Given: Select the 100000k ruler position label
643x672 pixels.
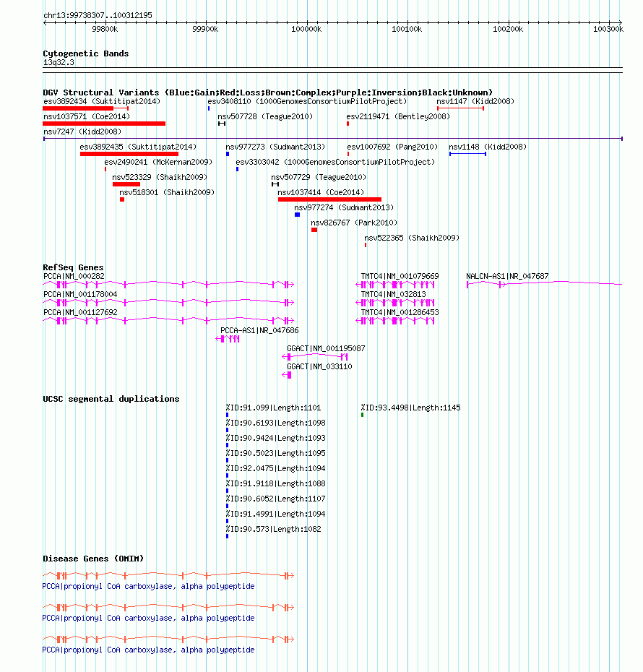Looking at the screenshot, I should (x=306, y=29).
